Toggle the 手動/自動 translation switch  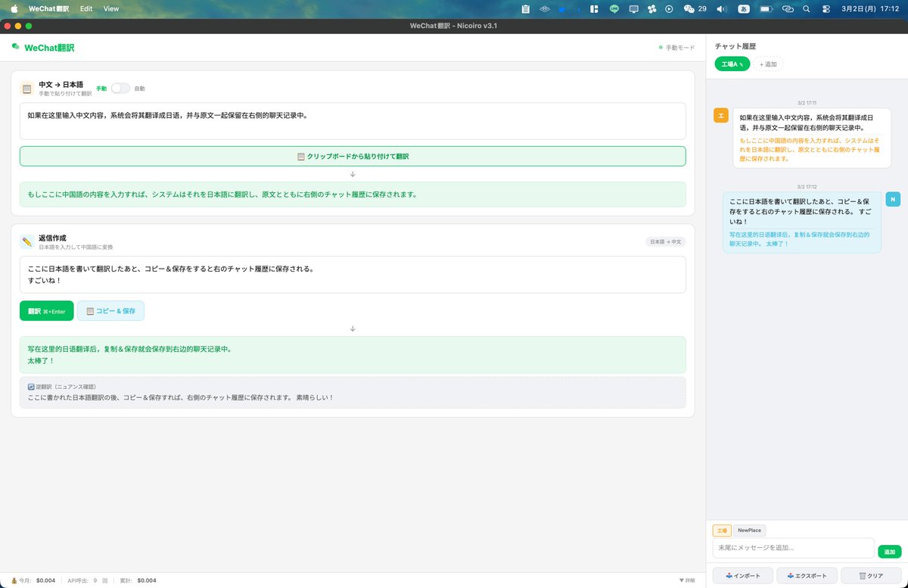pyautogui.click(x=120, y=89)
